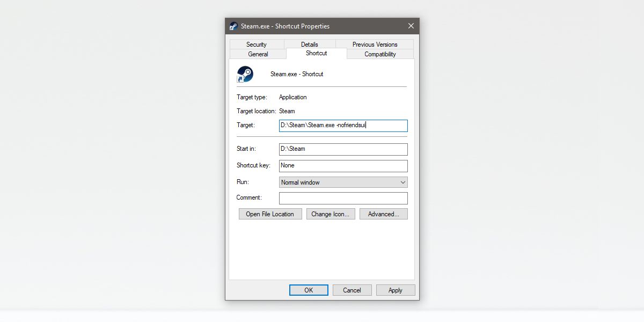The image size is (644, 322).
Task: Open the General tab
Action: coord(258,54)
